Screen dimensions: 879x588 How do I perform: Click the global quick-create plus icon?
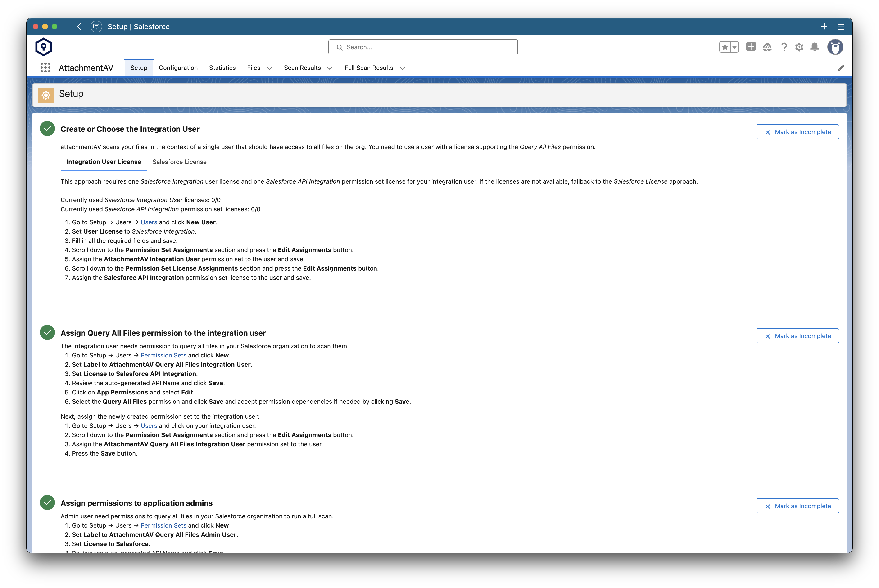pyautogui.click(x=751, y=47)
